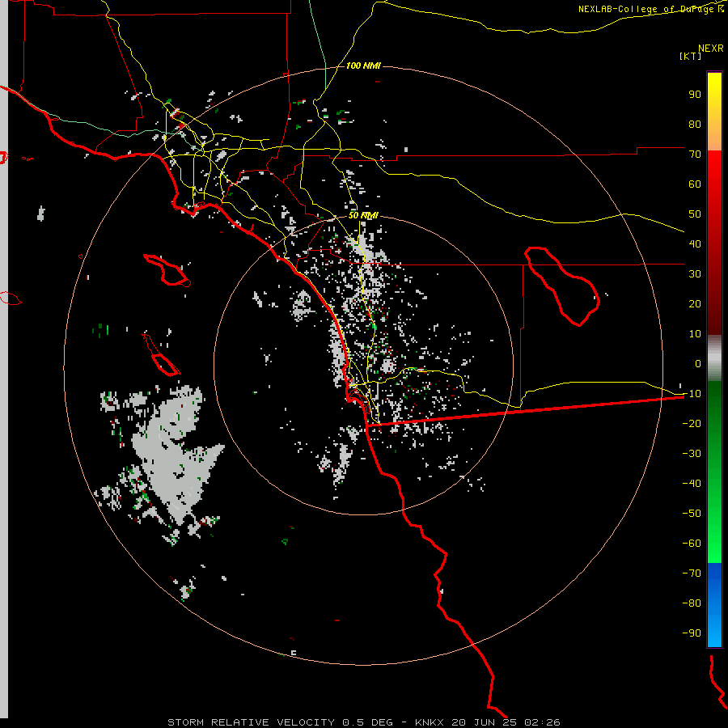This screenshot has height=728, width=728.
Task: Click the 02:26 timestamp in footer
Action: [x=542, y=722]
